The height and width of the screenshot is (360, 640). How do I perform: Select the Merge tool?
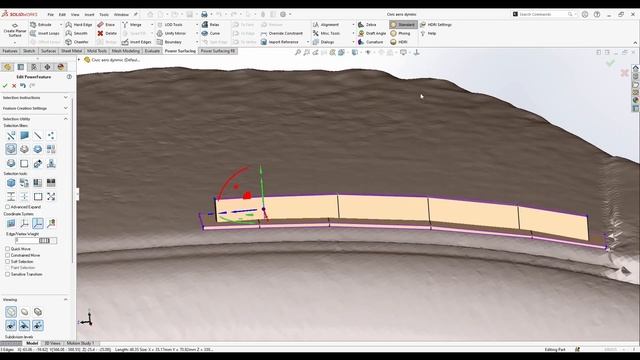(132, 24)
